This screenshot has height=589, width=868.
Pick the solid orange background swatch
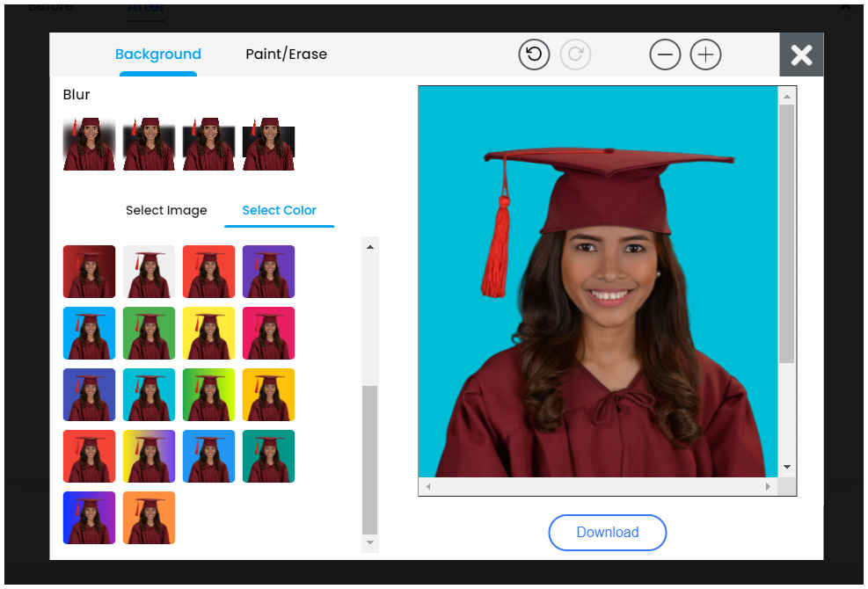pos(149,518)
